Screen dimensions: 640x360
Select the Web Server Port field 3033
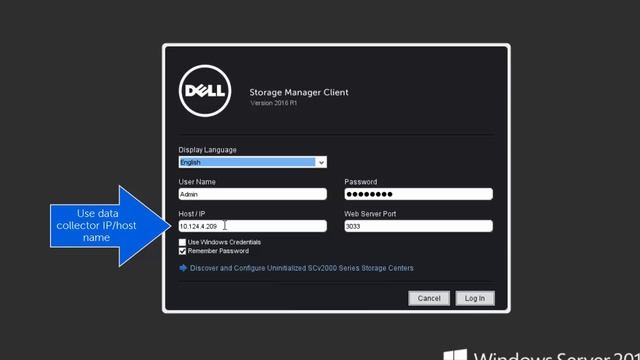[418, 226]
